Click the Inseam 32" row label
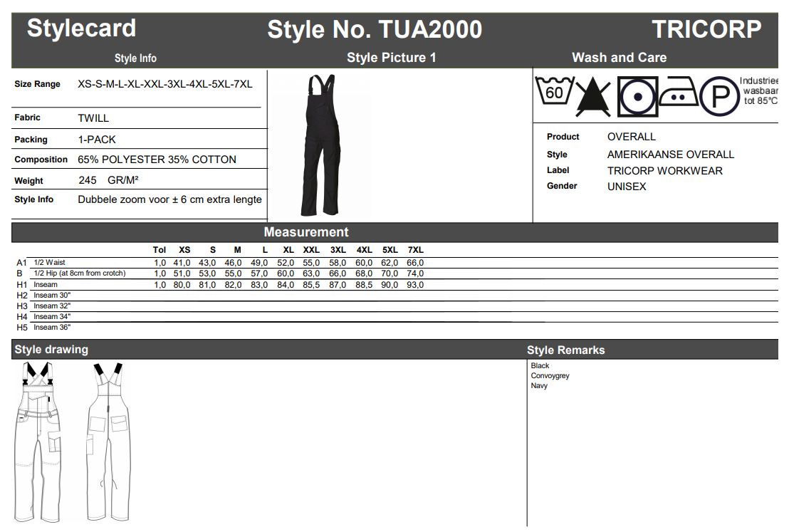789x532 pixels. click(52, 306)
